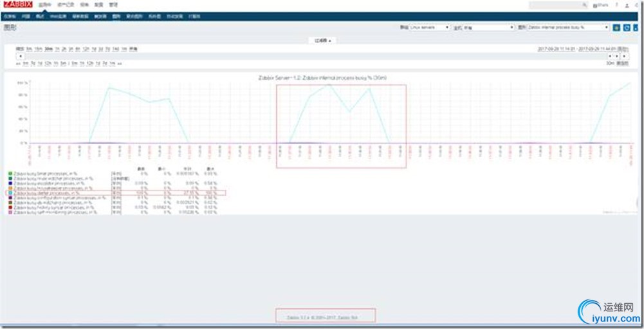Image resolution: width=644 pixels, height=329 pixels.
Task: Toggle the 固定的 fixed-period link
Action: click(623, 63)
